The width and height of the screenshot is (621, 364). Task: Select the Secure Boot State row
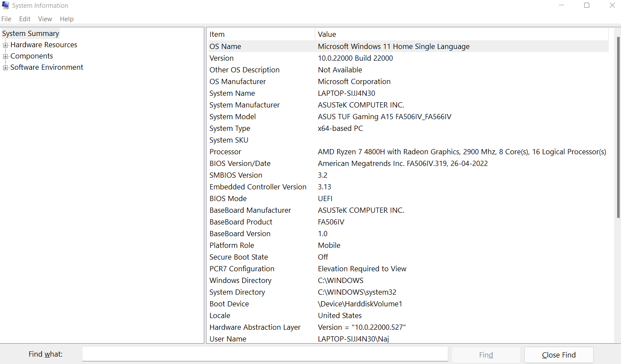(x=409, y=257)
